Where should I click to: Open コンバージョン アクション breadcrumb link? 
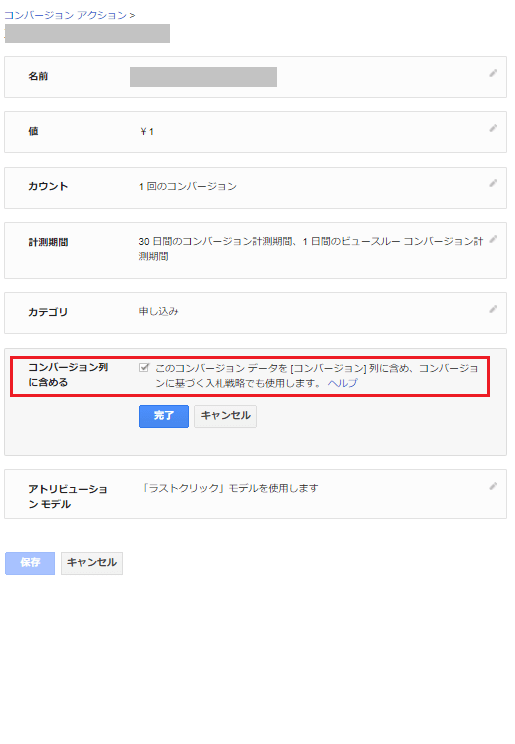click(66, 15)
